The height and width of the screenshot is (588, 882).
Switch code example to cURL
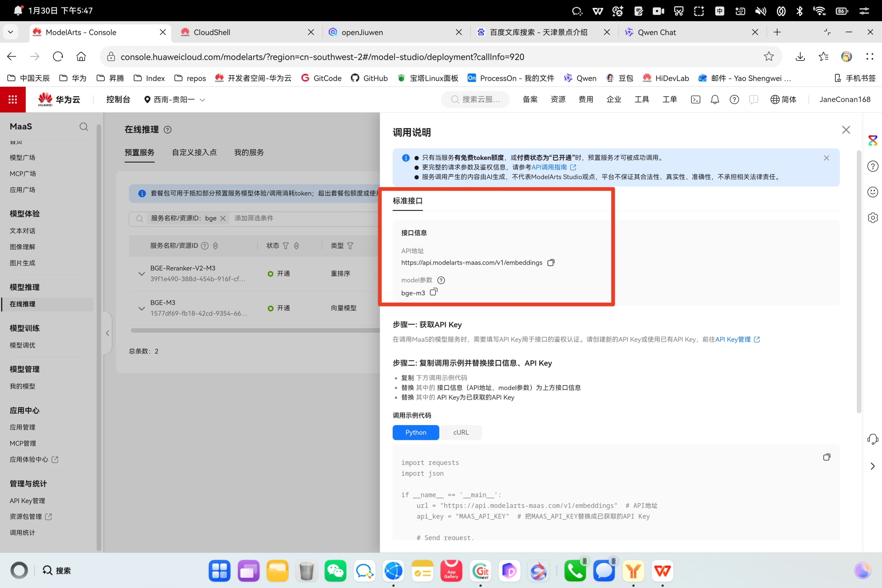pyautogui.click(x=461, y=432)
